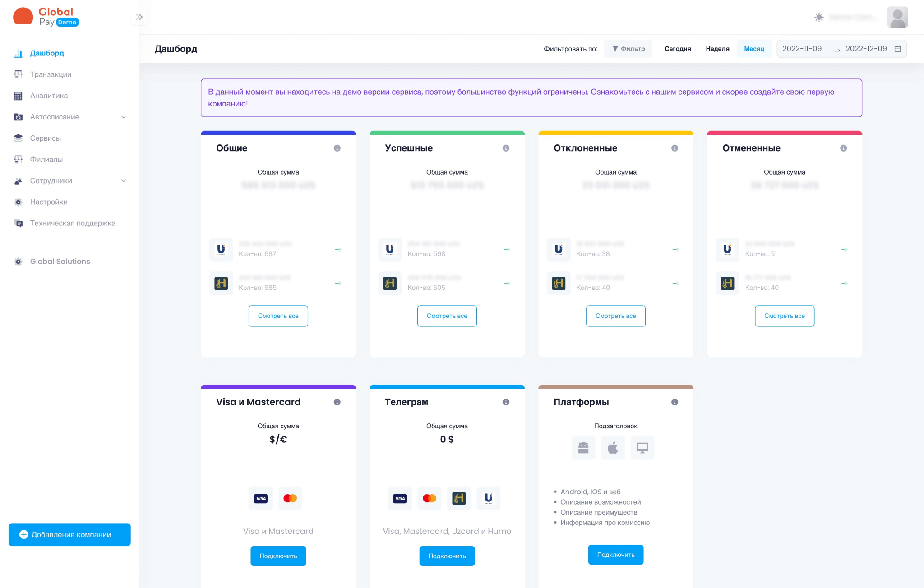Click the Android platform icon
This screenshot has height=588, width=924.
(583, 448)
